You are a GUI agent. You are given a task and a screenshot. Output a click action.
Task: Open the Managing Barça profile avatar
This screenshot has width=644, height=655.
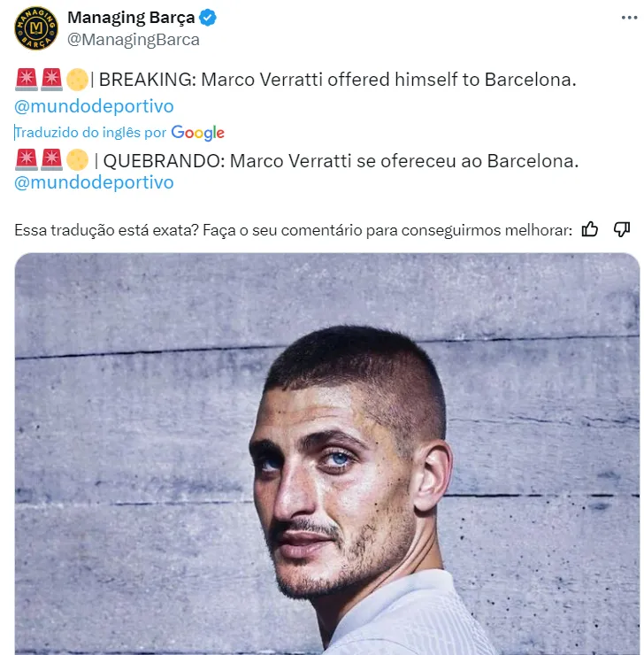[x=36, y=28]
